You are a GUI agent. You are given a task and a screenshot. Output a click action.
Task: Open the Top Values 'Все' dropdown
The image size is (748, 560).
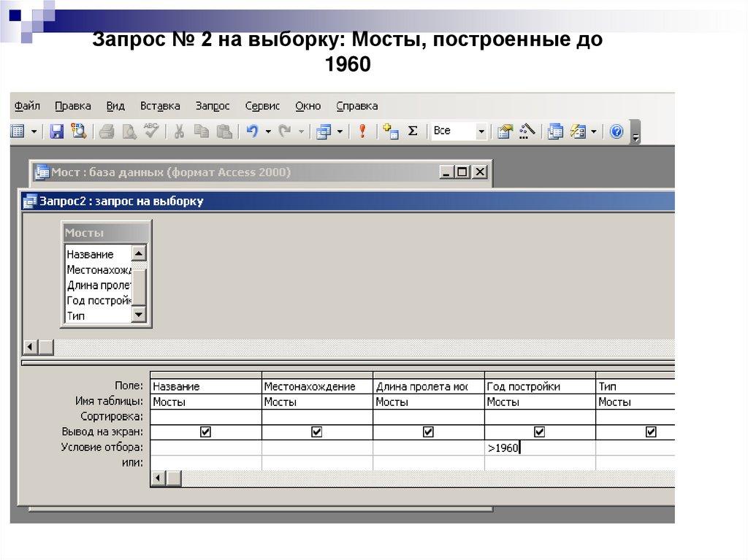481,131
